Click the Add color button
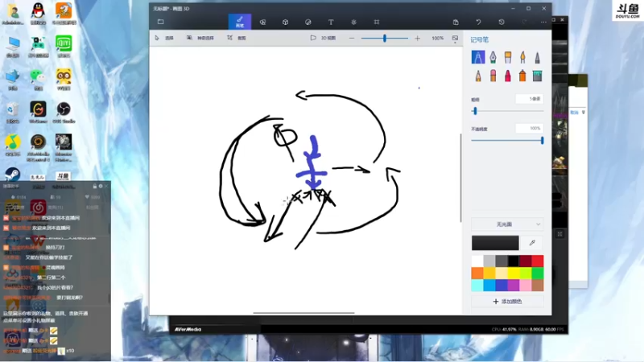Screen dimensions: 644x362 click(507, 301)
